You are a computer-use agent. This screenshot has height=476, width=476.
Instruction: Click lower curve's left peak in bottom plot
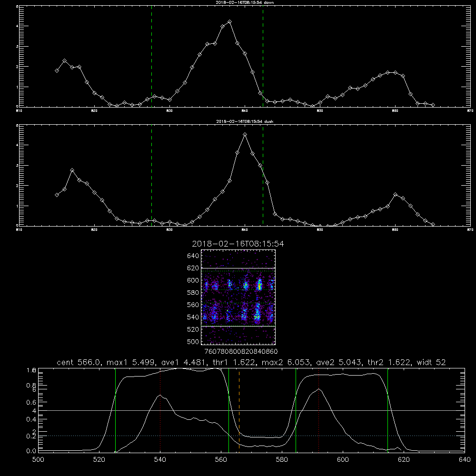(x=160, y=395)
